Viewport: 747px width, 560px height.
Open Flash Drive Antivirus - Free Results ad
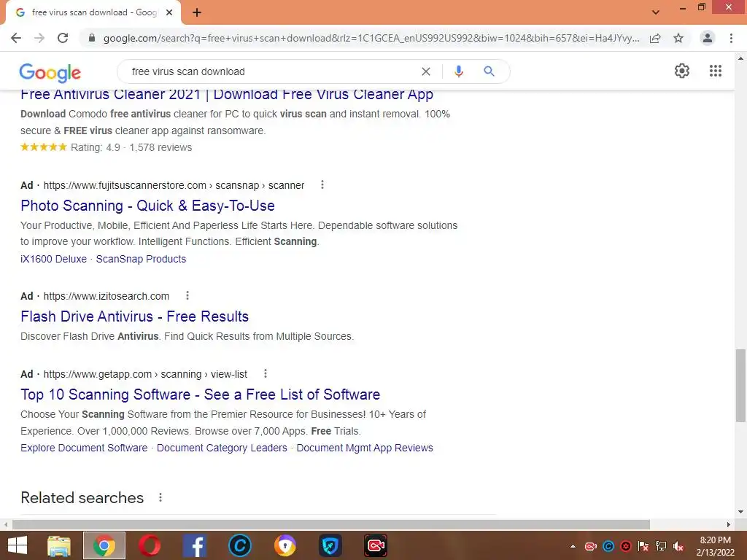click(x=134, y=316)
